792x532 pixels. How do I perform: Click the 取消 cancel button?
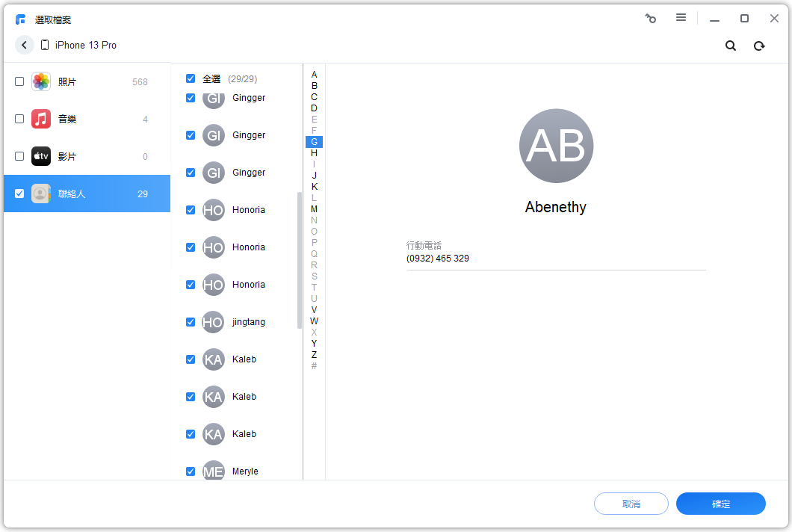(x=631, y=504)
